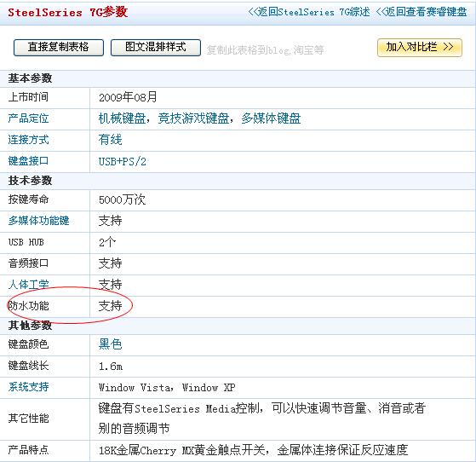The height and width of the screenshot is (462, 476).
Task: Open the 键盘接口 label link
Action: pos(28,161)
